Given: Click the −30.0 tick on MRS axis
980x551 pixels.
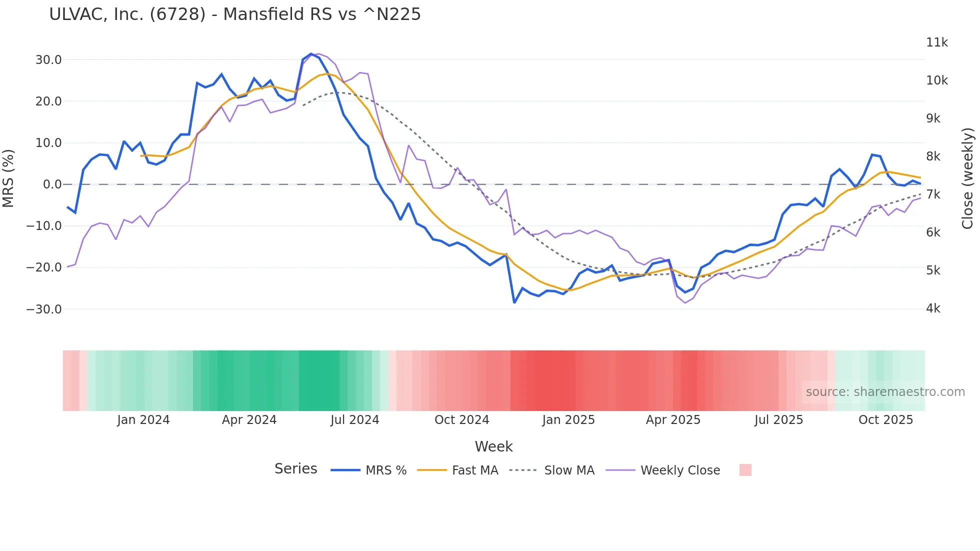Looking at the screenshot, I should click(44, 309).
